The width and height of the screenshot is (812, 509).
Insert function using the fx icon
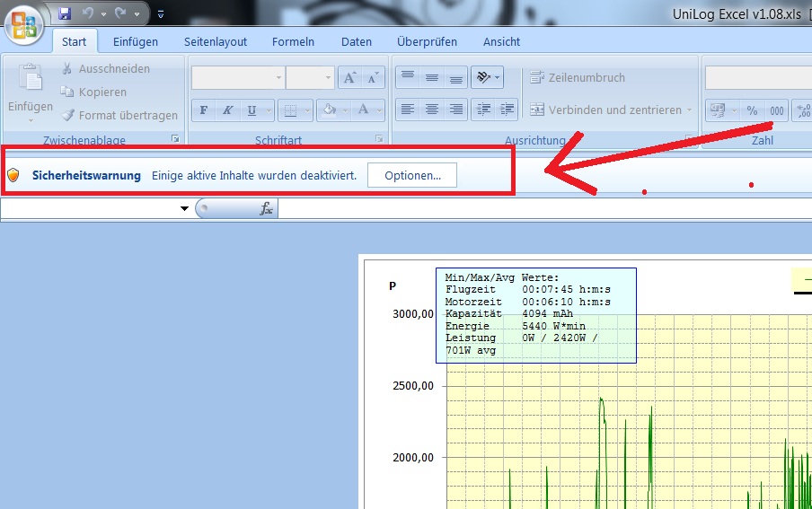pyautogui.click(x=266, y=208)
